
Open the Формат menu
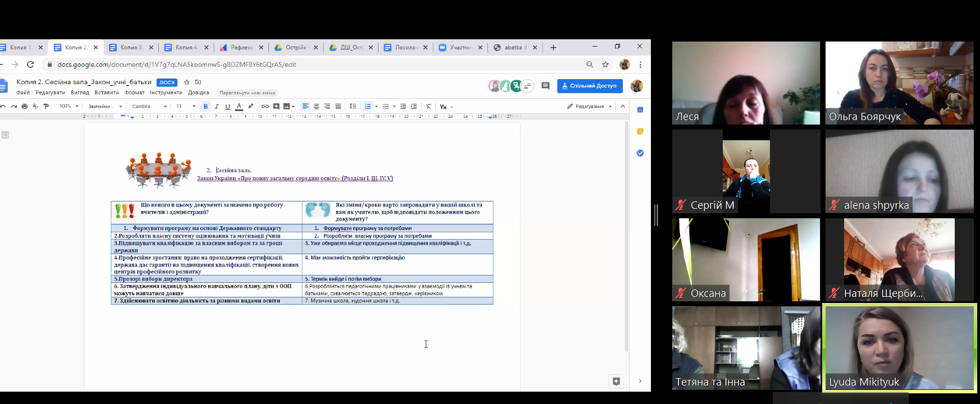(x=135, y=93)
